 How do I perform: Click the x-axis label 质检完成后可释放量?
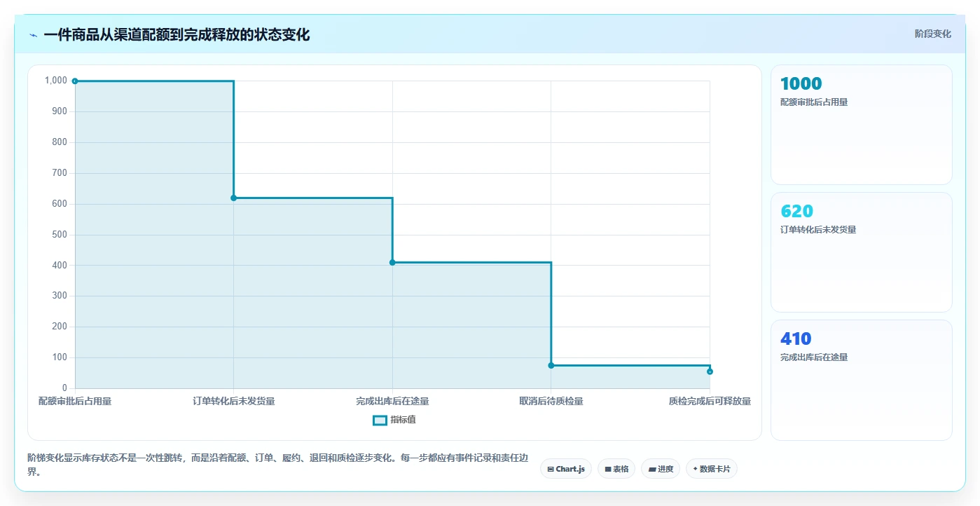click(710, 402)
